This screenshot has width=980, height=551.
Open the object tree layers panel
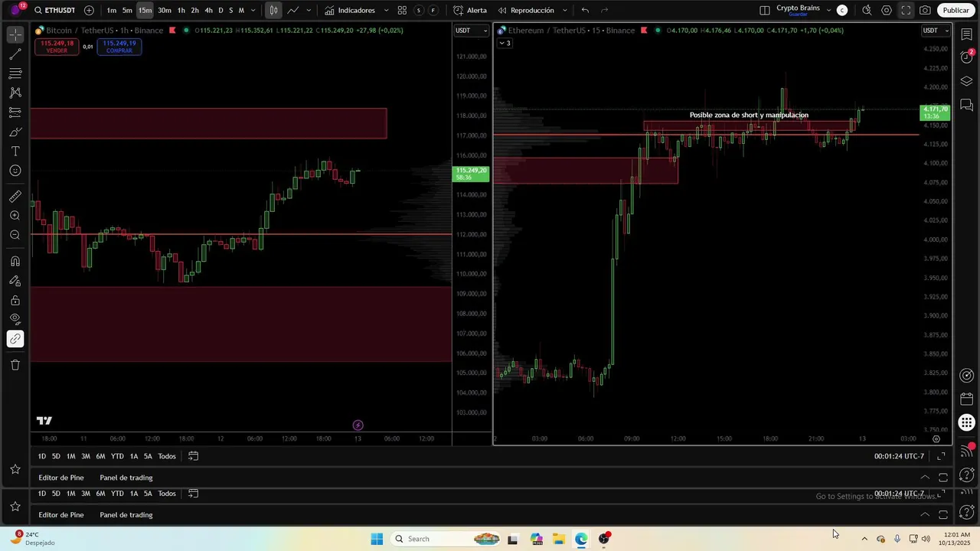[967, 82]
